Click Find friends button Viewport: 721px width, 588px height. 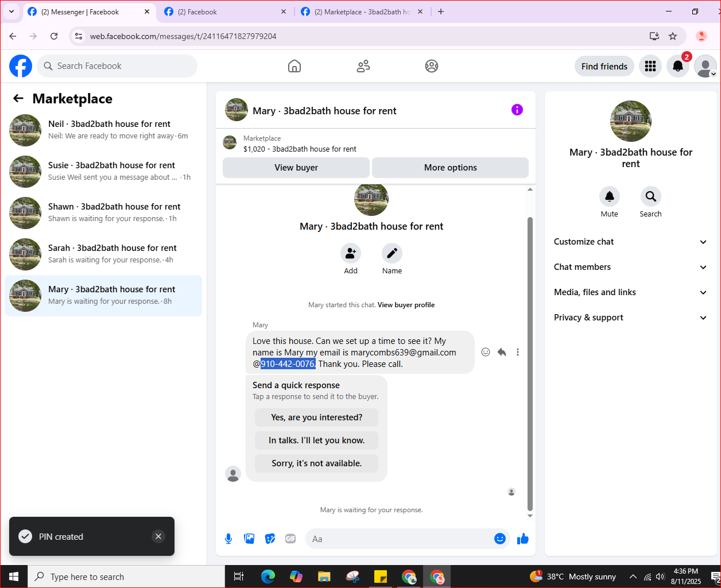[x=604, y=66]
